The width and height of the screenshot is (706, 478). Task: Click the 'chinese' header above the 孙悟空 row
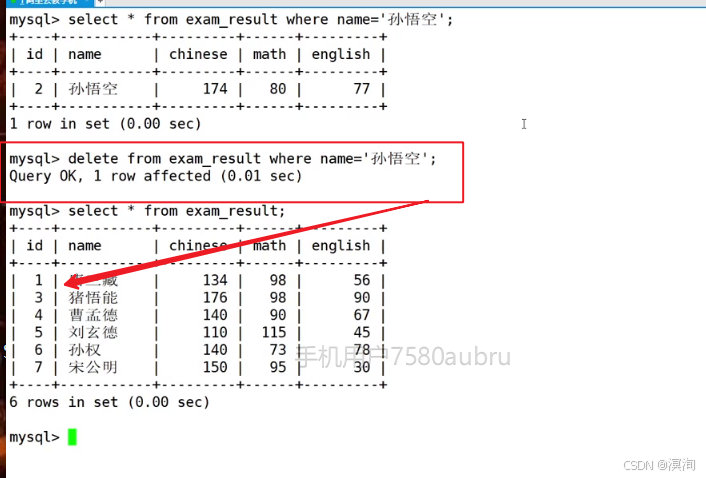click(x=198, y=54)
